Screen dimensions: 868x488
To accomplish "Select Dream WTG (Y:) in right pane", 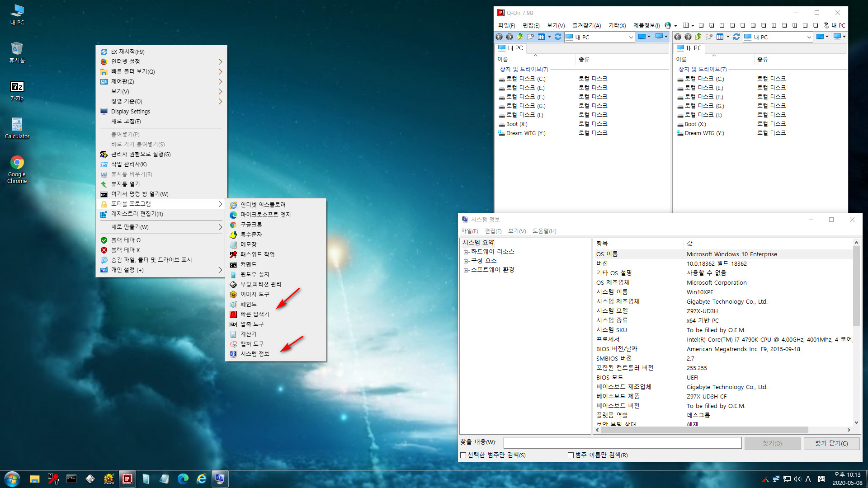I will 704,133.
